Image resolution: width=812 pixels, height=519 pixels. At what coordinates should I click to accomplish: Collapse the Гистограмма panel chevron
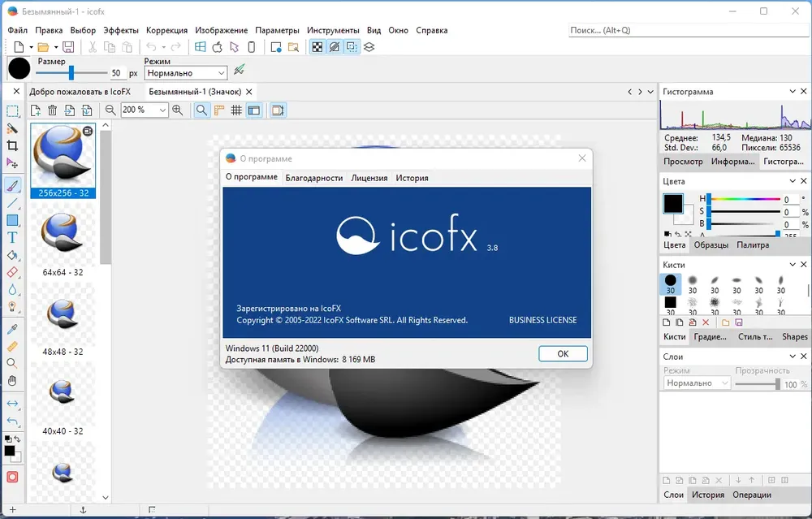click(x=793, y=91)
